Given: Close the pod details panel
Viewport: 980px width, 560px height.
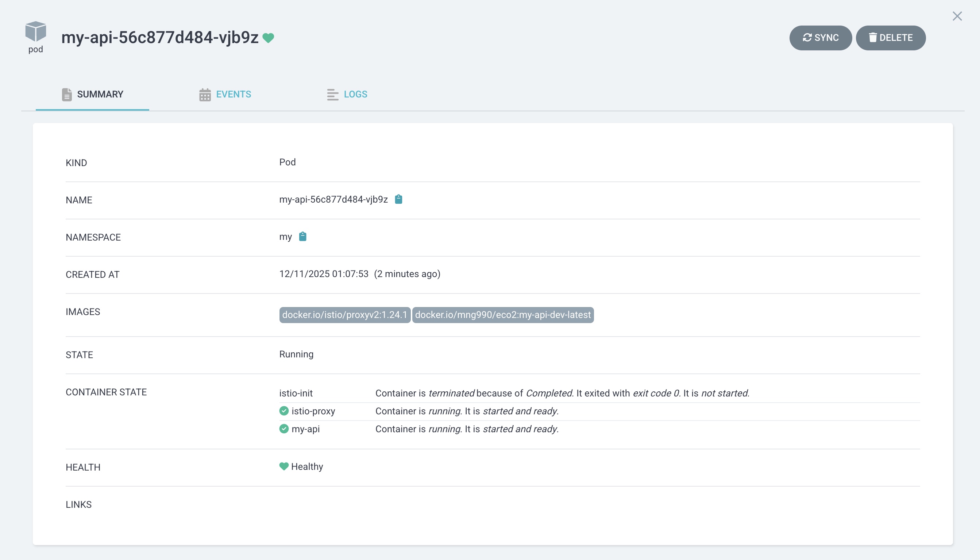Looking at the screenshot, I should click(957, 16).
